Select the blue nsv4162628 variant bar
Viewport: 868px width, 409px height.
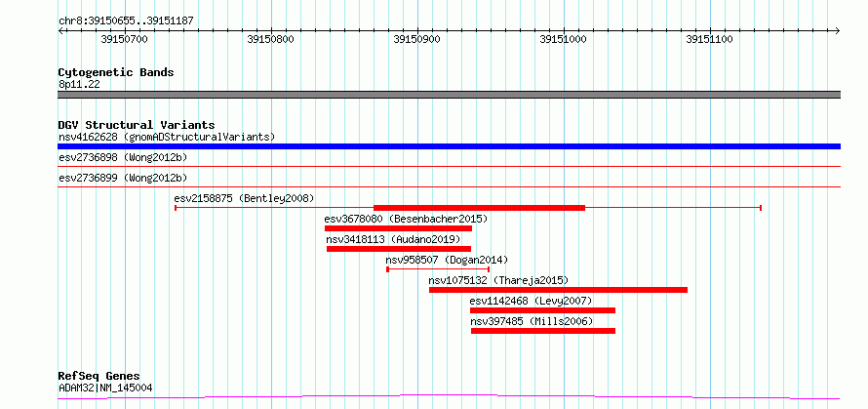coord(449,146)
